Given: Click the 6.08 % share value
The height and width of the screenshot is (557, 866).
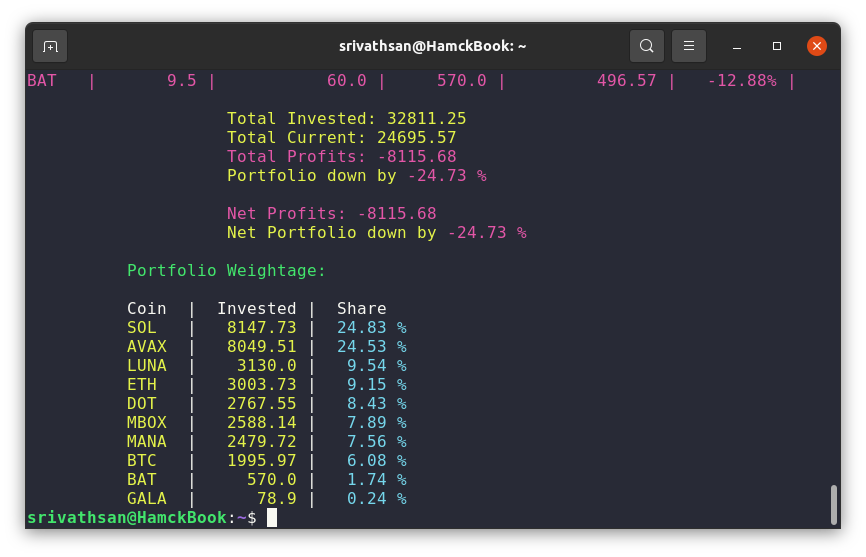Looking at the screenshot, I should pos(377,460).
